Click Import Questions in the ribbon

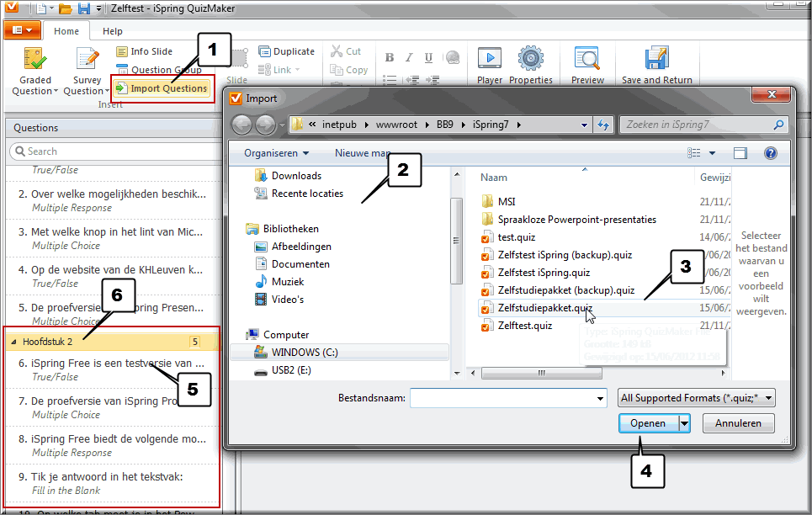tap(162, 88)
